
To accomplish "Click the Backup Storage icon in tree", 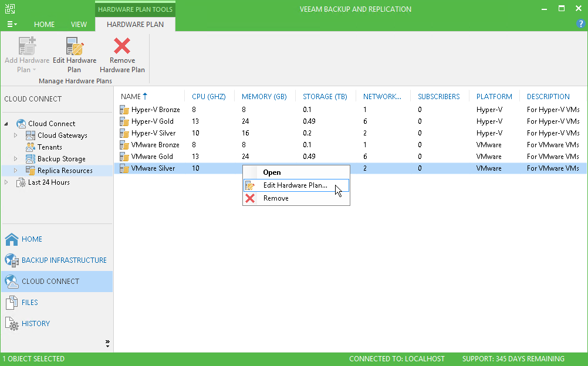I will pyautogui.click(x=31, y=158).
